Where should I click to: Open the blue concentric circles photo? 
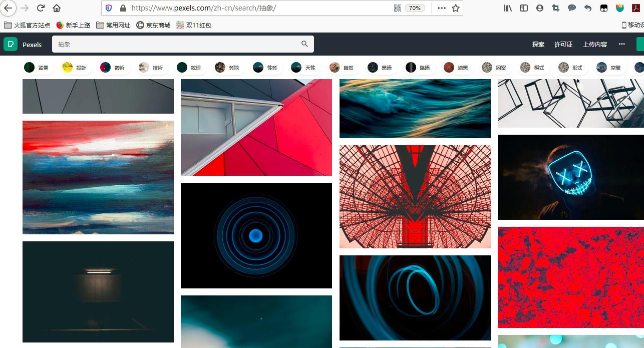coord(256,235)
